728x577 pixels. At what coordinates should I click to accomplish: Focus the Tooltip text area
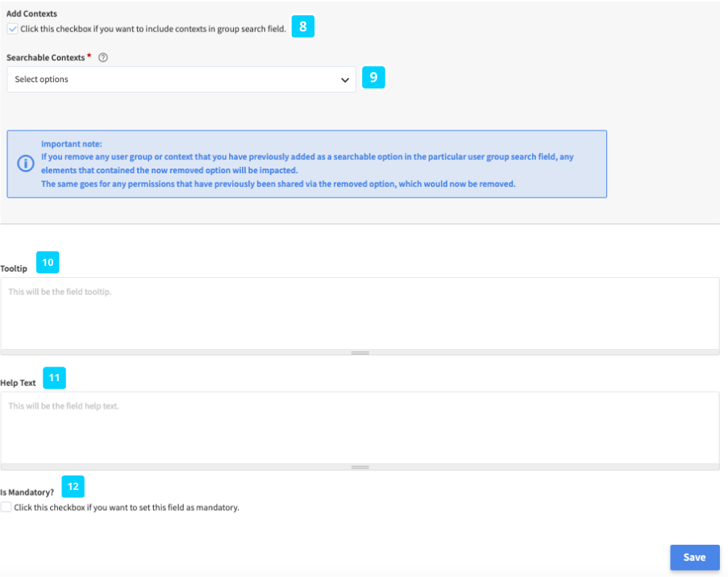click(x=360, y=313)
